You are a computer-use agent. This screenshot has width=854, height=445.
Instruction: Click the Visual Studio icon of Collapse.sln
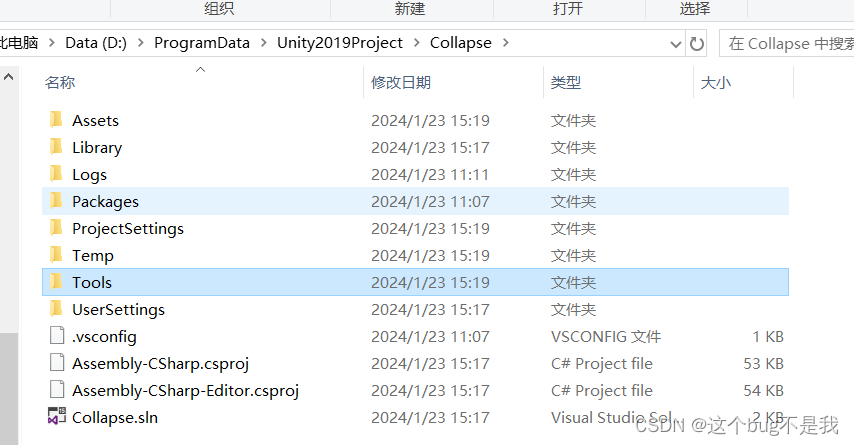pos(57,417)
